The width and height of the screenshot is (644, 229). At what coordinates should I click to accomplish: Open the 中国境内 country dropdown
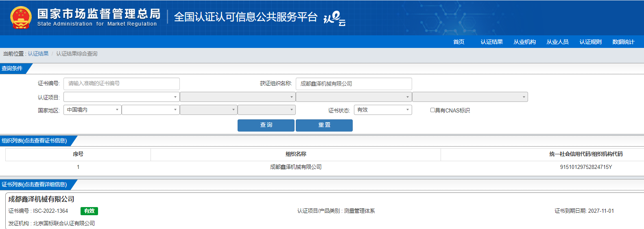(x=92, y=110)
